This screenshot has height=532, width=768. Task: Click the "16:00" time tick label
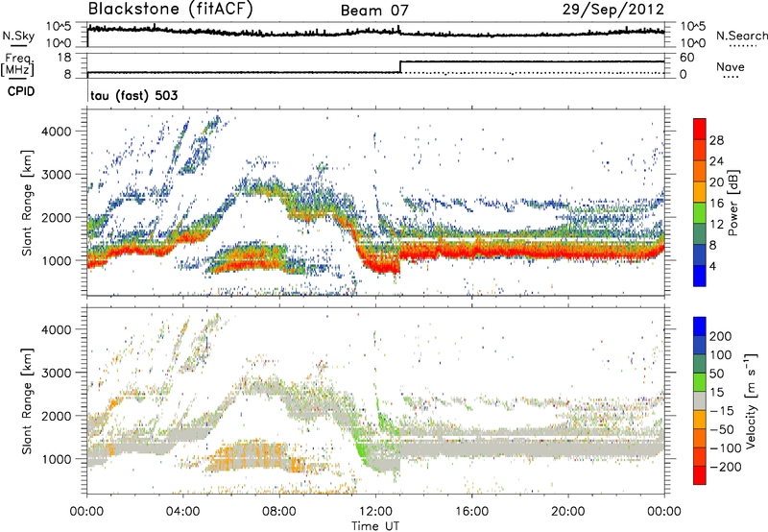pos(471,512)
